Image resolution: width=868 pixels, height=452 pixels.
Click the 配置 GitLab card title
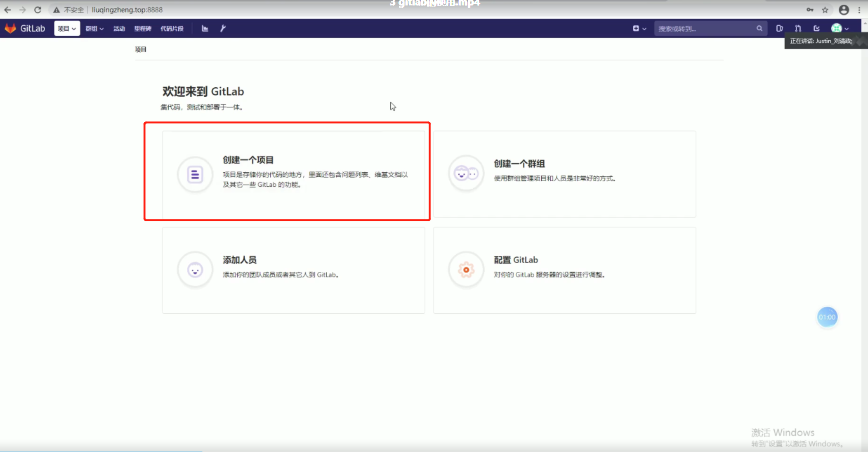[x=516, y=260]
